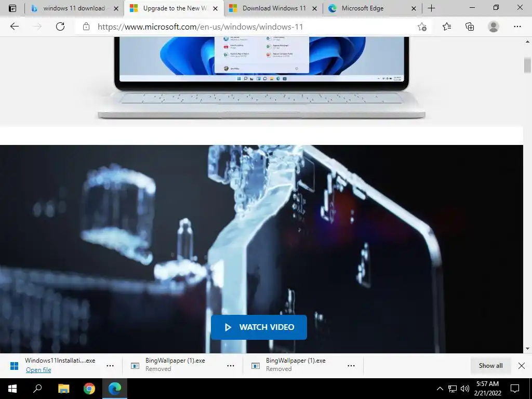Switch to the 'Download Windows 11' tab
The height and width of the screenshot is (399, 532).
pos(273,8)
